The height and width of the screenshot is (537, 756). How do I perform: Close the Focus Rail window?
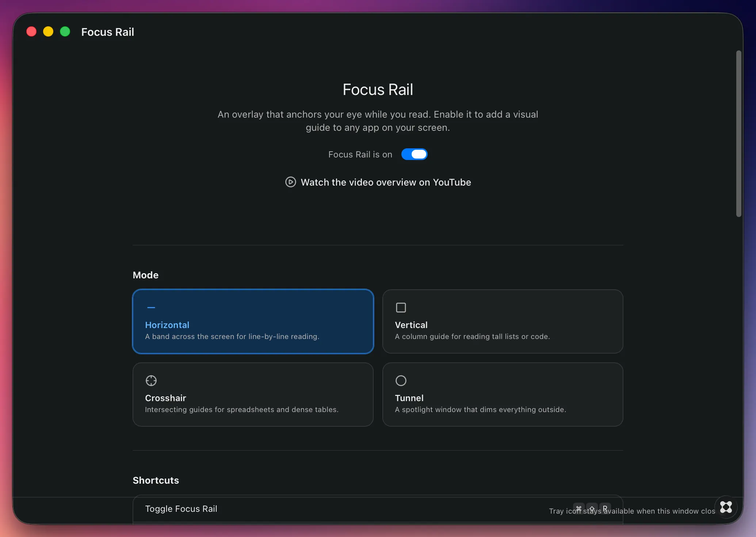(31, 32)
